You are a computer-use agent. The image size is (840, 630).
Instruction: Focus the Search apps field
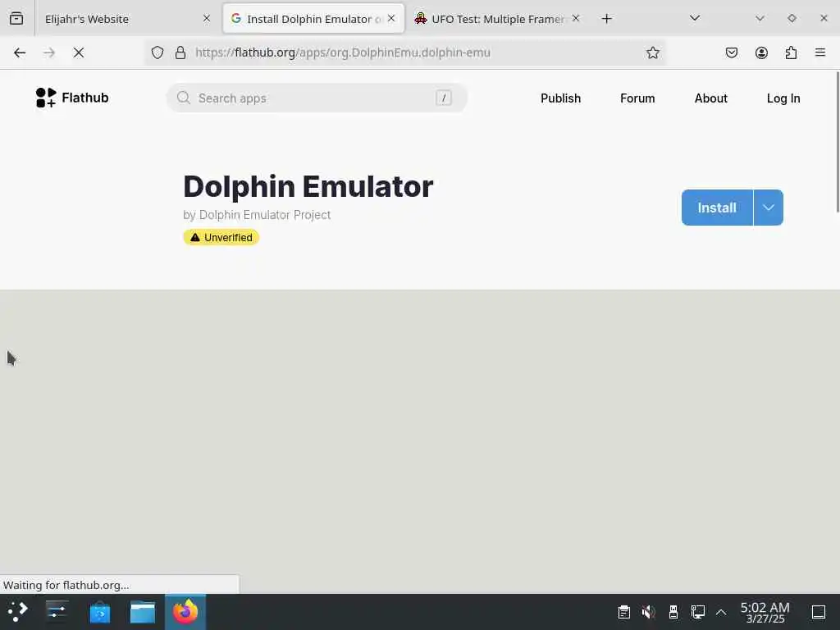tap(317, 98)
